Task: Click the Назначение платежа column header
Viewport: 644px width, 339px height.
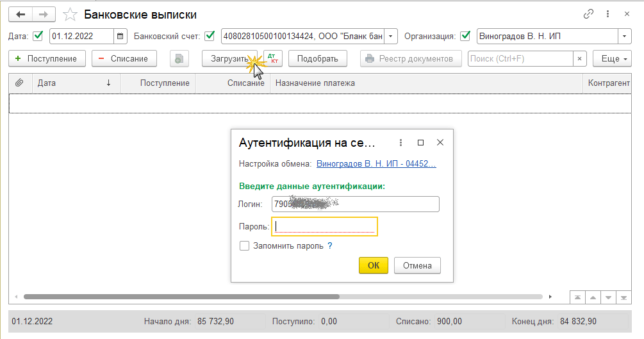Action: click(x=426, y=83)
